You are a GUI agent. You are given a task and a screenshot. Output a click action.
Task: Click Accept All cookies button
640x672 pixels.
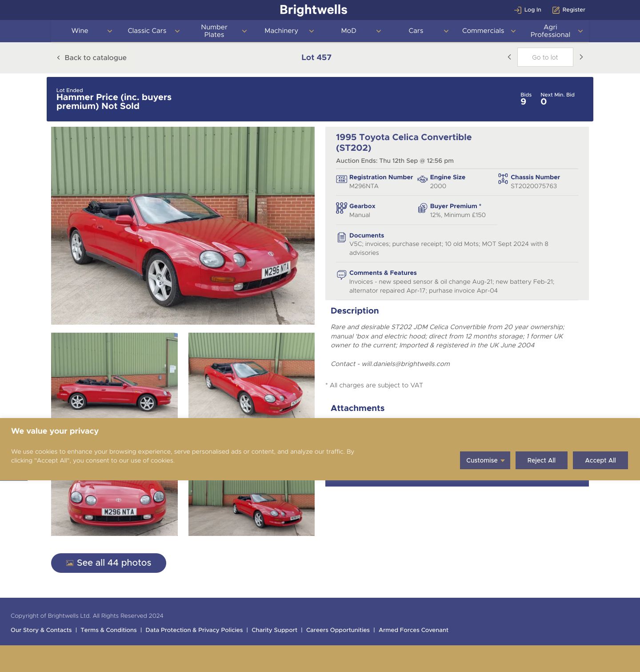(x=600, y=460)
